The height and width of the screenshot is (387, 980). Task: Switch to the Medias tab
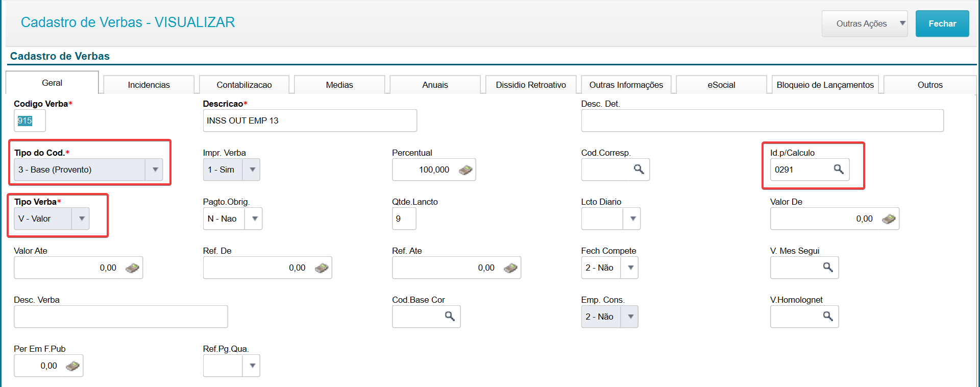(339, 85)
